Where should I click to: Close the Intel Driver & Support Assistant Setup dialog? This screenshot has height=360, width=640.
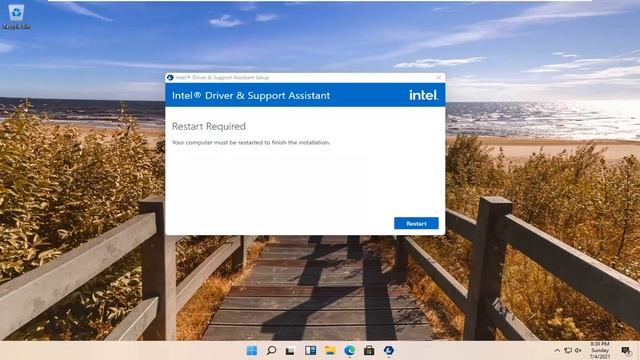pos(438,77)
